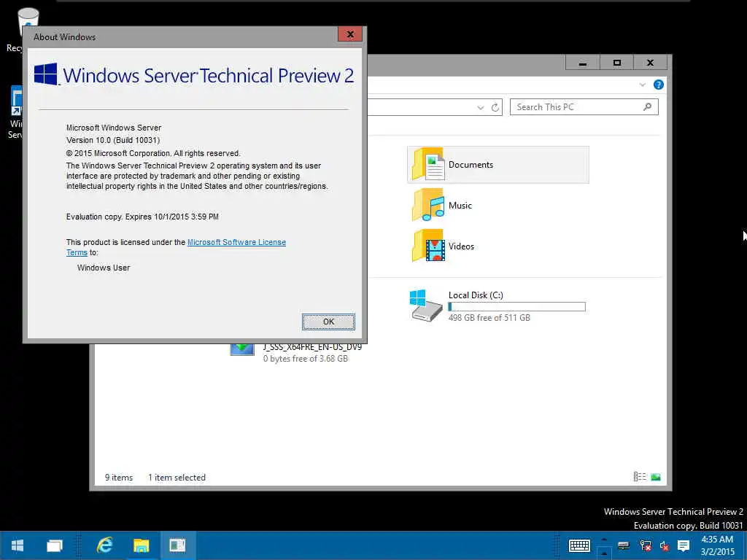Image resolution: width=747 pixels, height=560 pixels.
Task: Click the '0 bytes free of 3.68 GB' text
Action: [x=306, y=359]
